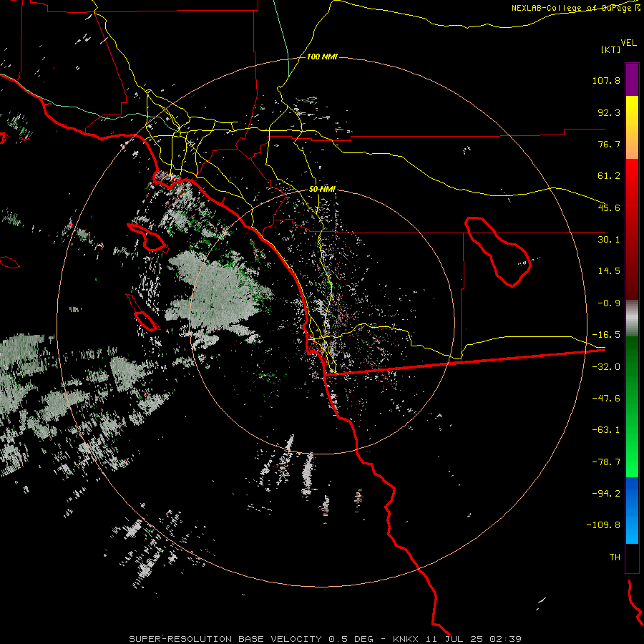Click the KNKX station identifier in the caption
The image size is (644, 644).
(x=406, y=639)
